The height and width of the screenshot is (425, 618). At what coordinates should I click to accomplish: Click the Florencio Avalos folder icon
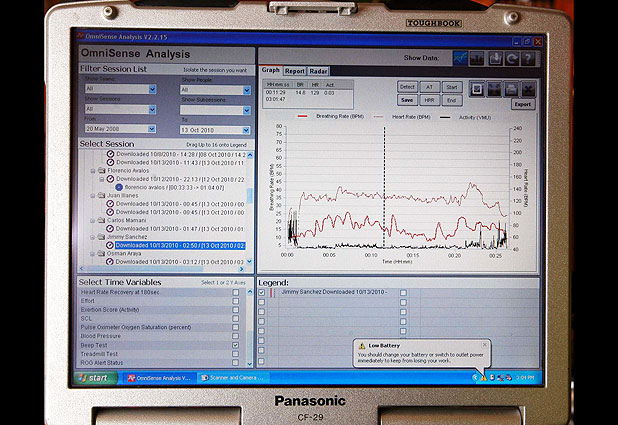pos(102,171)
